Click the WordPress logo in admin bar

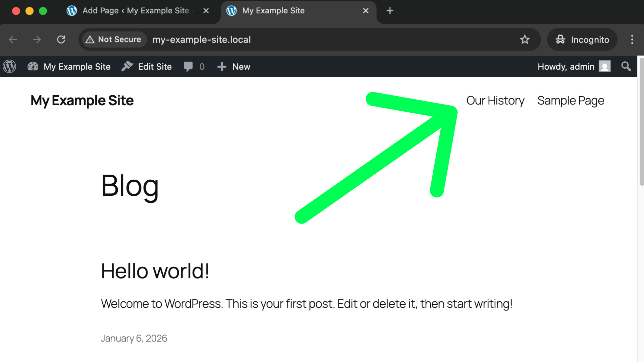(x=9, y=66)
